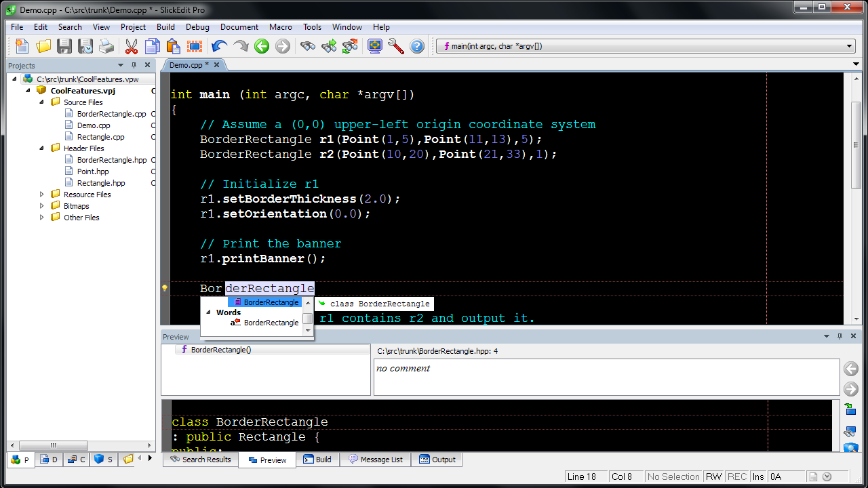The width and height of the screenshot is (868, 488).
Task: Cut selection using the scissors icon
Action: (132, 46)
